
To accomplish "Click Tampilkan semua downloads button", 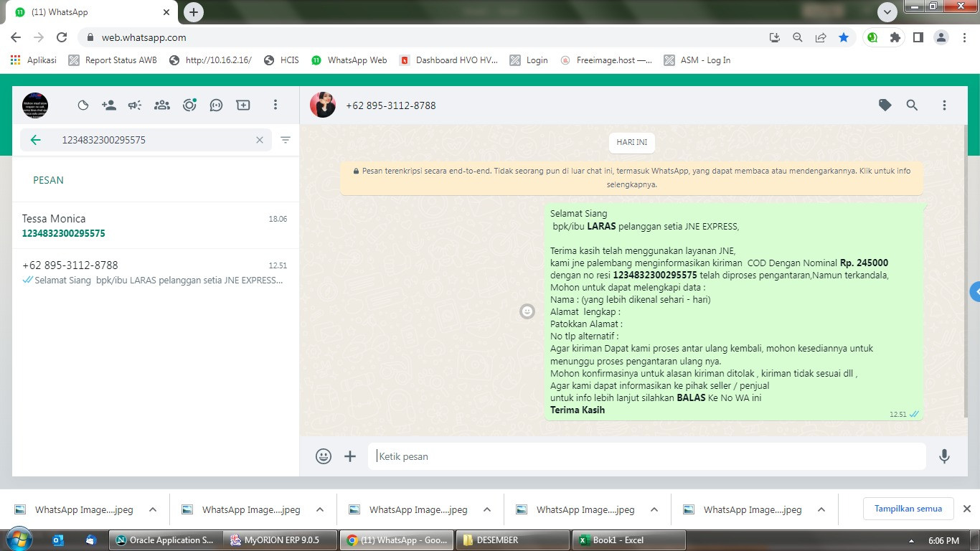I will coord(908,509).
